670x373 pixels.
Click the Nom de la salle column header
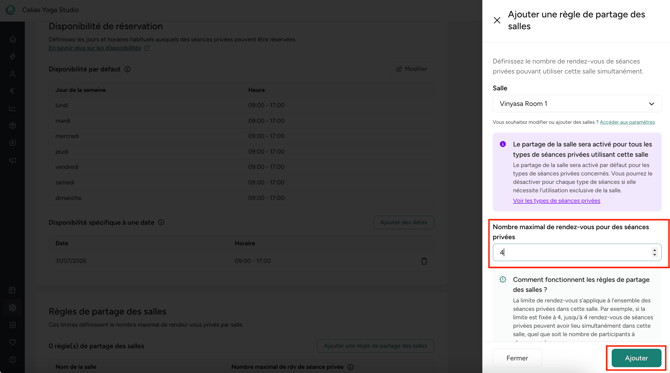[x=76, y=367]
